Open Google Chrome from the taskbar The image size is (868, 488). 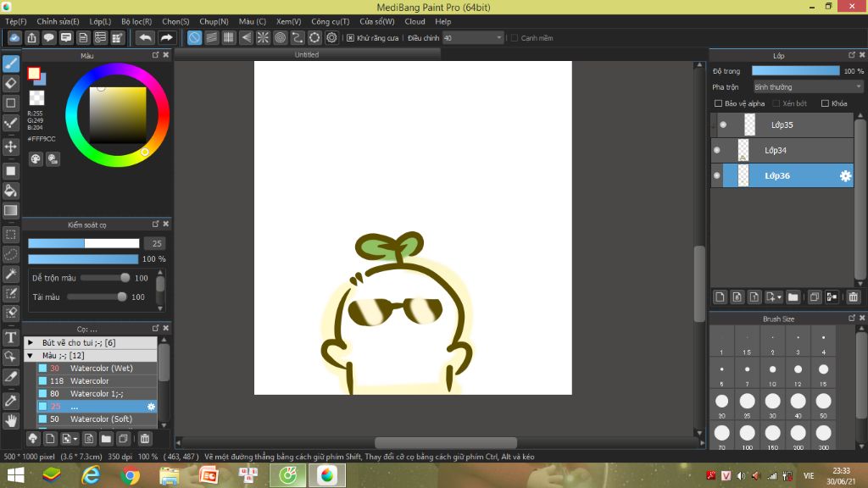click(130, 475)
